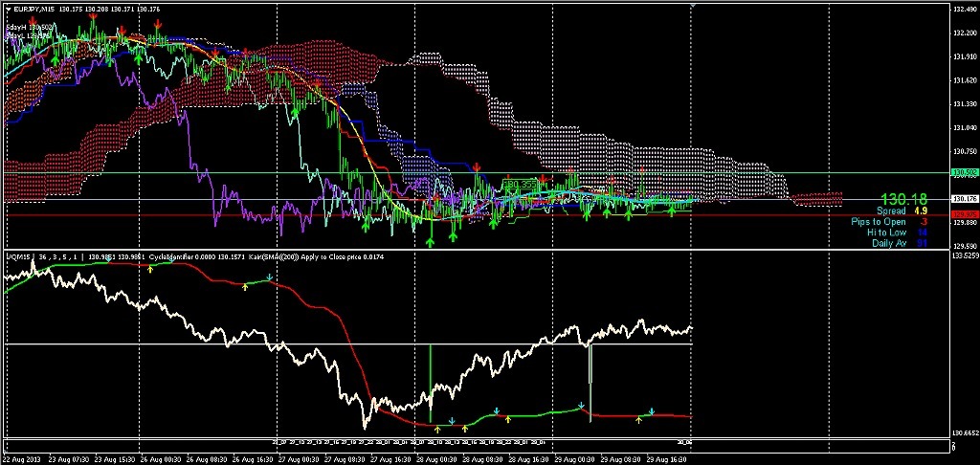Click the 22 Aug 2013 time axis label
This screenshot has height=465, width=980.
click(21, 458)
